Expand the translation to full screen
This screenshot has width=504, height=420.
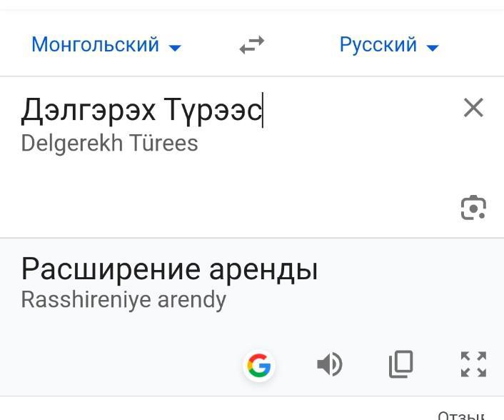(x=473, y=364)
